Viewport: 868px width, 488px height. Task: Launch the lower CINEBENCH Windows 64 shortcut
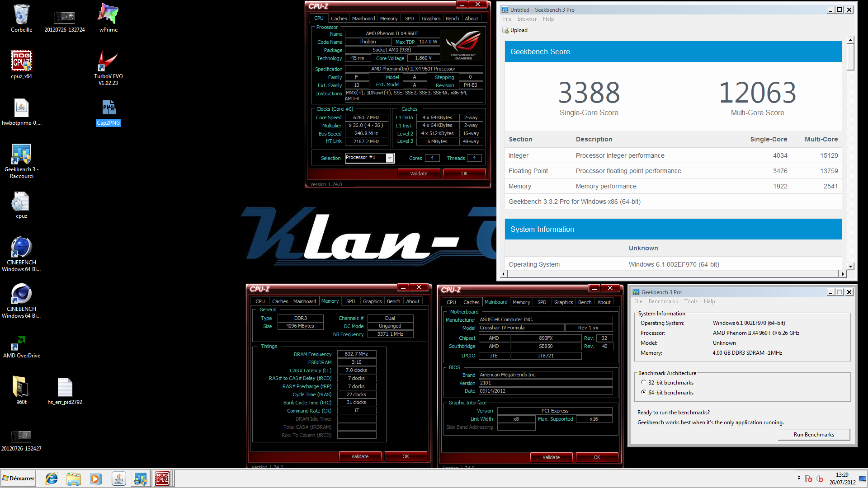(x=21, y=301)
